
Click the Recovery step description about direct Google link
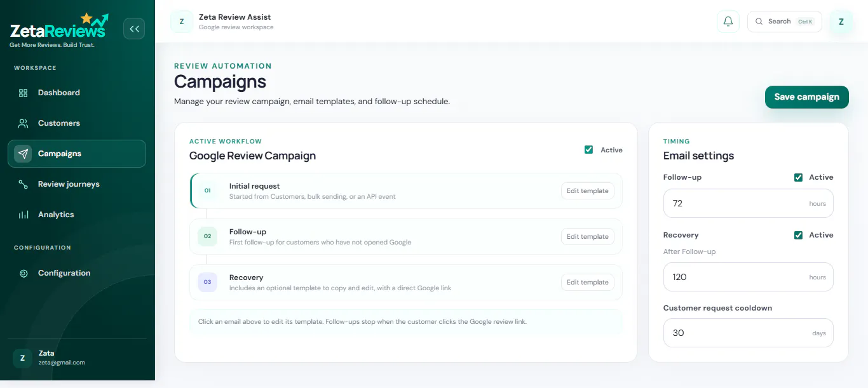(340, 288)
